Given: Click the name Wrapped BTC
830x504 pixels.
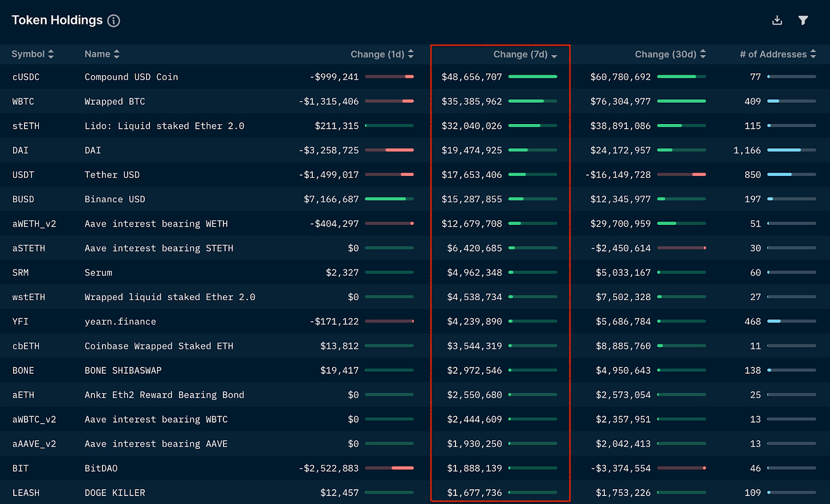Looking at the screenshot, I should point(115,101).
